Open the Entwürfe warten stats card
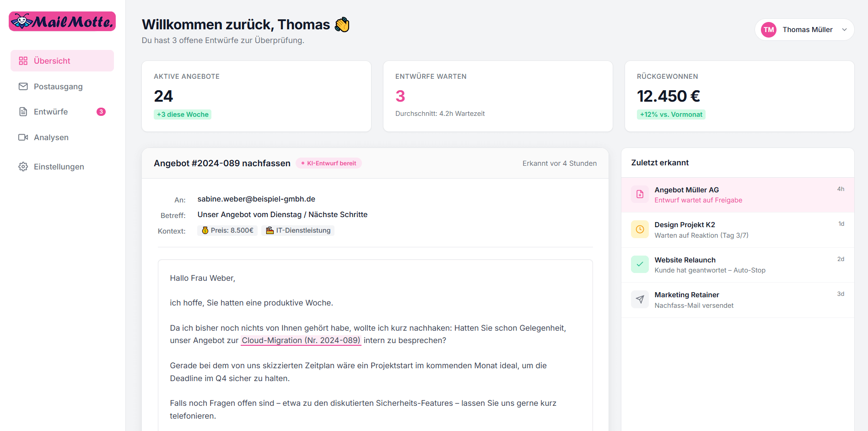The height and width of the screenshot is (431, 868). tap(497, 96)
